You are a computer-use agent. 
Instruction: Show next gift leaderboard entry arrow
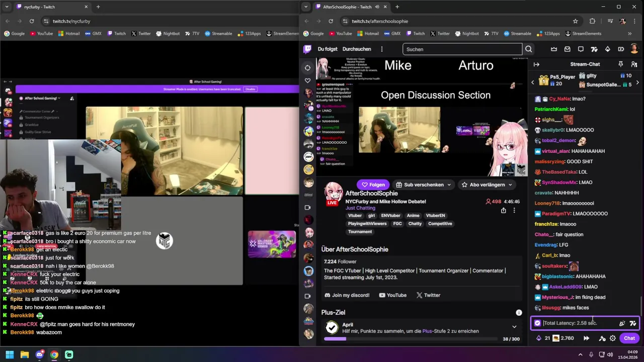[x=637, y=82]
